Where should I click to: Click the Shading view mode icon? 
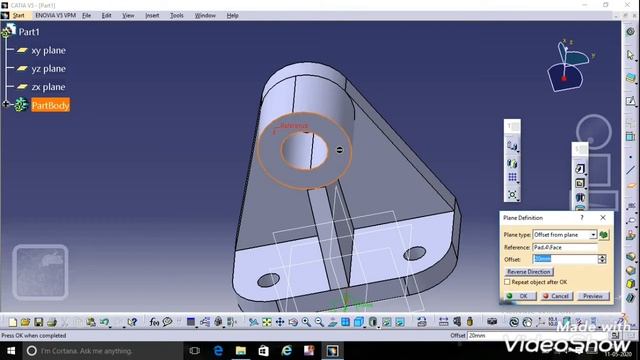coord(373,322)
